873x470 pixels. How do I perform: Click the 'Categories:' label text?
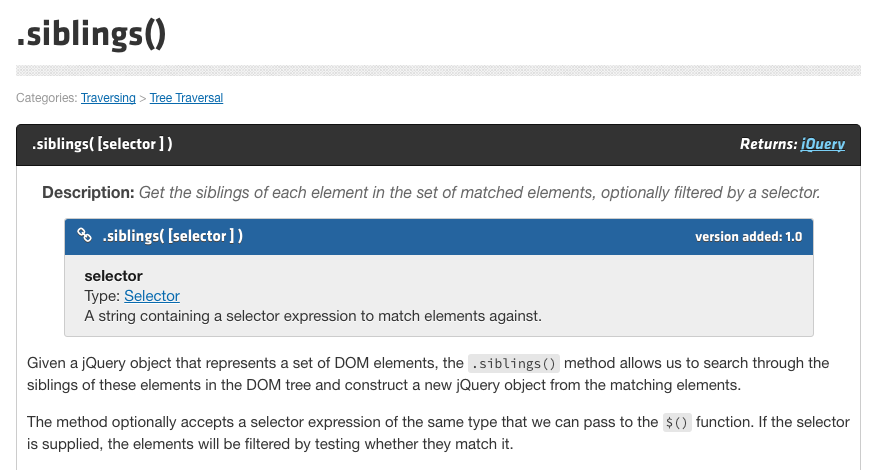pyautogui.click(x=47, y=98)
